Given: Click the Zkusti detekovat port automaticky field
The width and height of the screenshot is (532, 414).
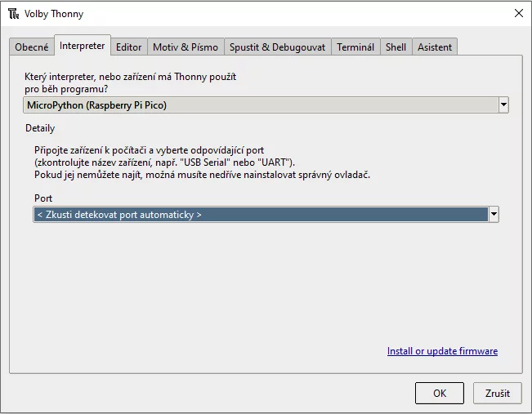Looking at the screenshot, I should point(266,214).
